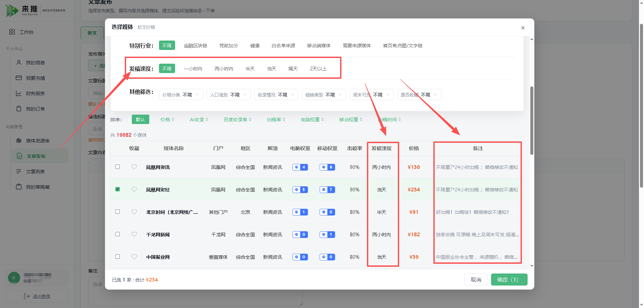Screen dimensions: 644x308
Task: Click the media name 中国报业网
Action: pyautogui.click(x=158, y=257)
